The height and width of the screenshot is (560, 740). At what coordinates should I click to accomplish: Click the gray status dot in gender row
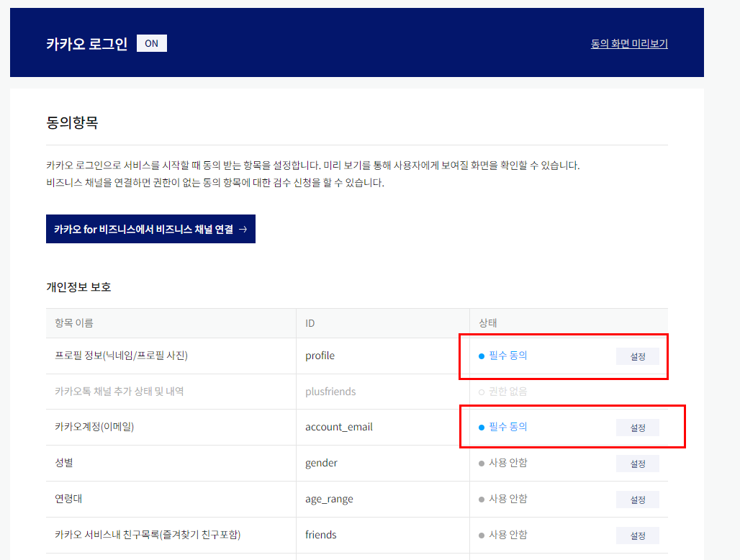tap(482, 464)
